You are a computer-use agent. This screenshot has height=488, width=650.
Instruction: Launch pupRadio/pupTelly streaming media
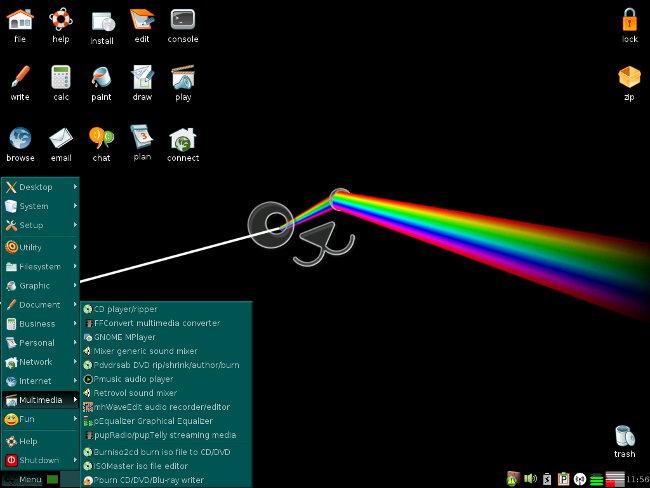click(x=166, y=435)
